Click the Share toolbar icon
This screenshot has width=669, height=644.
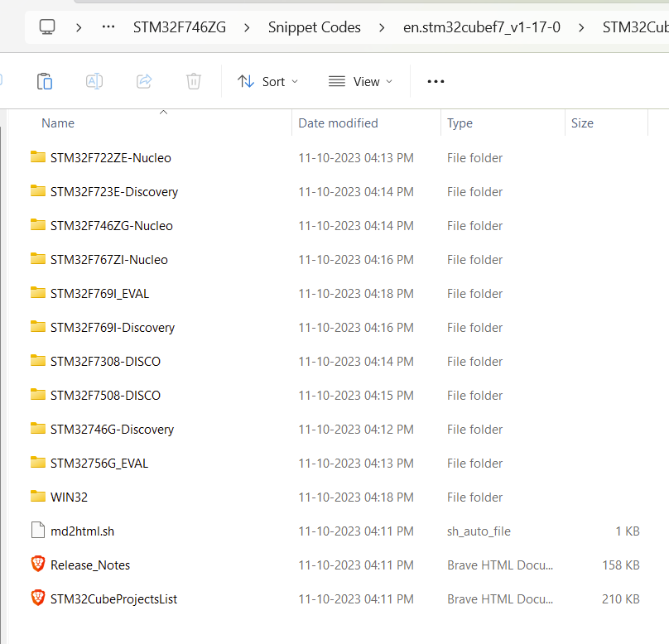pos(144,81)
